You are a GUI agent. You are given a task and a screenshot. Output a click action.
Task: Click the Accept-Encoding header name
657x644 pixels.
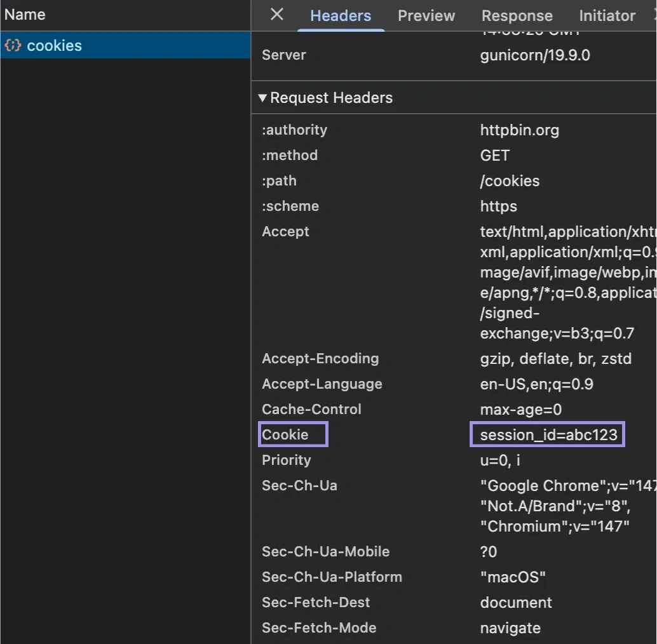coord(320,358)
